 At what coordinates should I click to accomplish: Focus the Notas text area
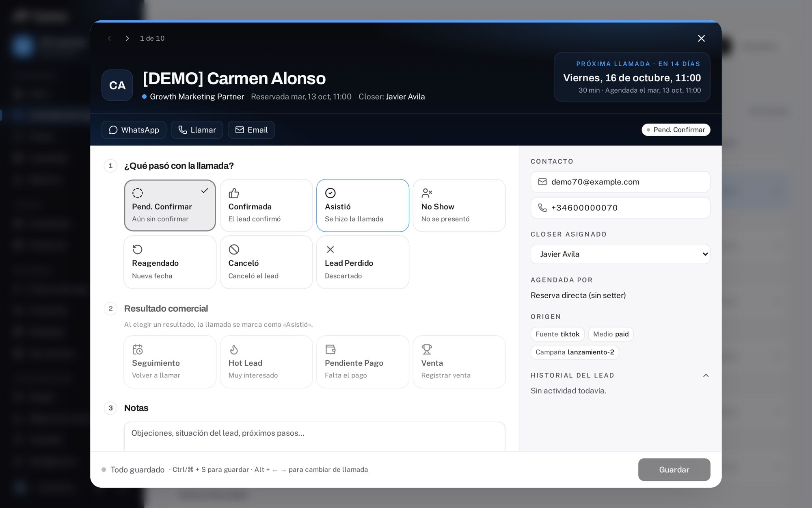coord(315,436)
